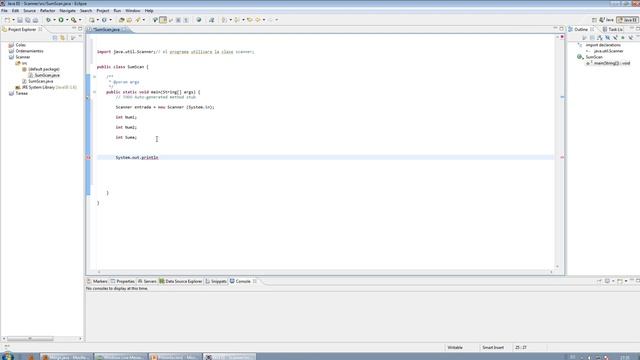Toggle Hide Non-Public Members in Outline toolbar

[x=623, y=38]
